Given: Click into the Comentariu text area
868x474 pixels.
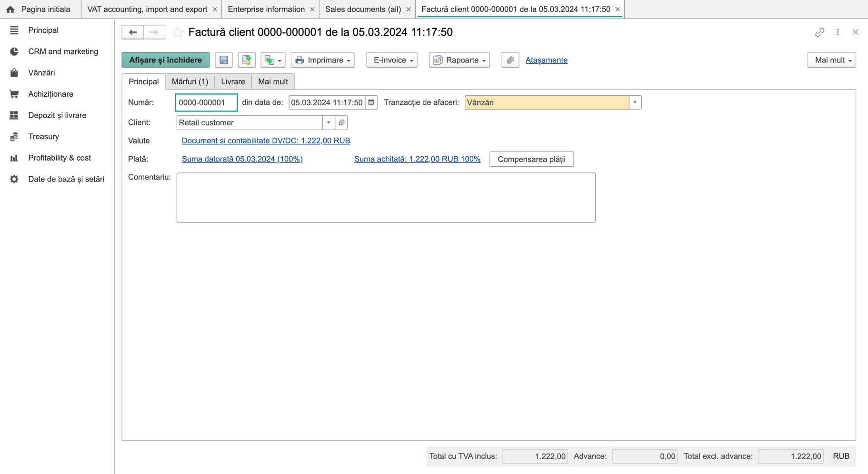Looking at the screenshot, I should click(x=386, y=198).
